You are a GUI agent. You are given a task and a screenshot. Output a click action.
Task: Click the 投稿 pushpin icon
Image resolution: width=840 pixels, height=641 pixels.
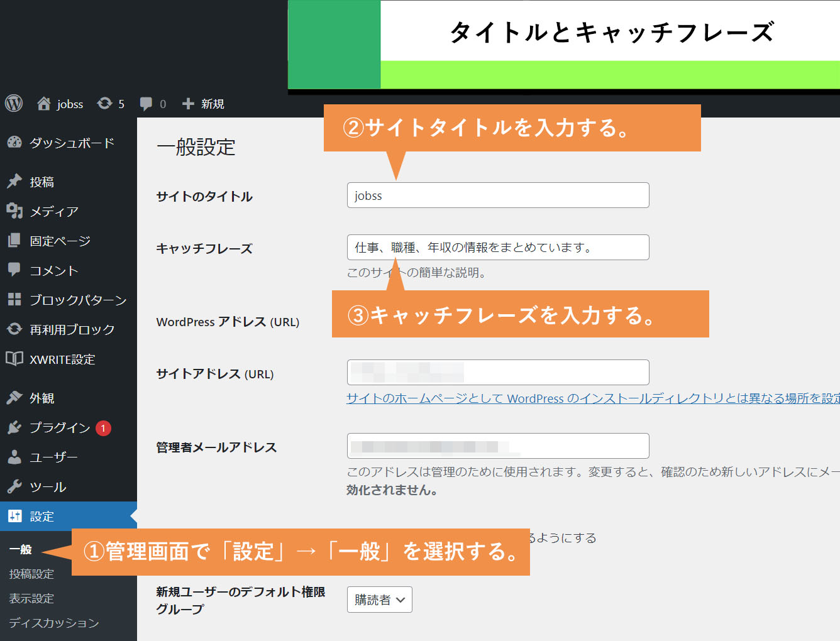coord(14,182)
